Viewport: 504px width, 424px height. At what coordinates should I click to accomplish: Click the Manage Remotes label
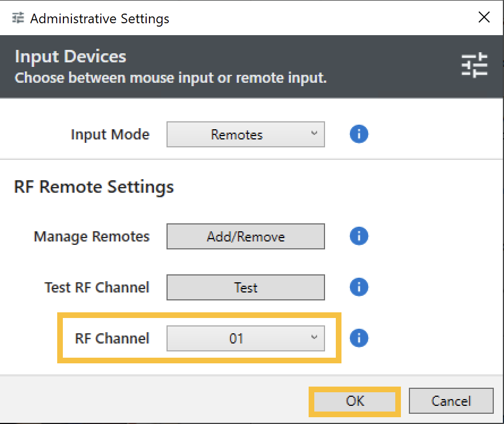[x=92, y=236]
